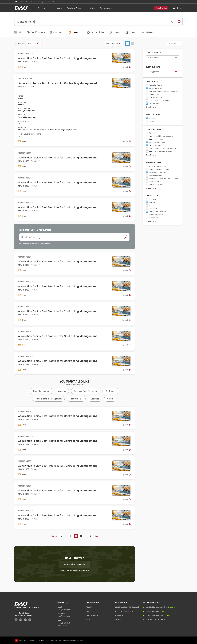
Task: Show more Functional Area options
Action: 151,155
